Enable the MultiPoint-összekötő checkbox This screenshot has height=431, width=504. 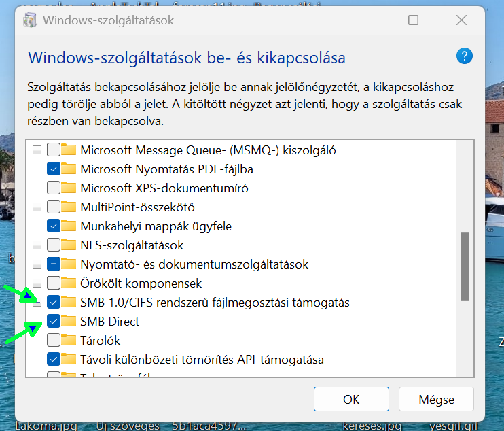point(54,207)
